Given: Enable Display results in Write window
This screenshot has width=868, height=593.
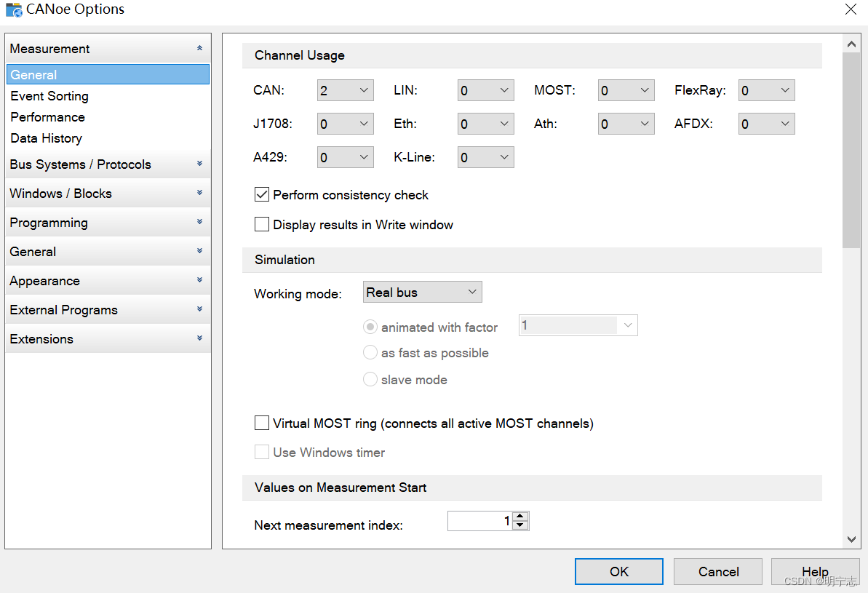Looking at the screenshot, I should pyautogui.click(x=262, y=224).
